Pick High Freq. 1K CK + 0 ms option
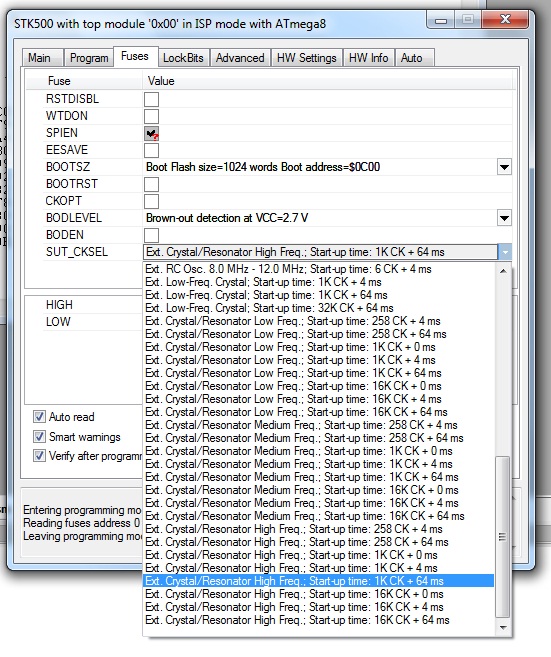This screenshot has width=551, height=657. tap(318, 555)
